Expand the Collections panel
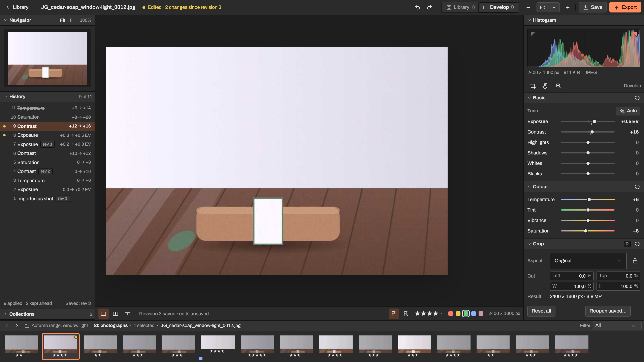644x362 pixels. tap(5, 314)
